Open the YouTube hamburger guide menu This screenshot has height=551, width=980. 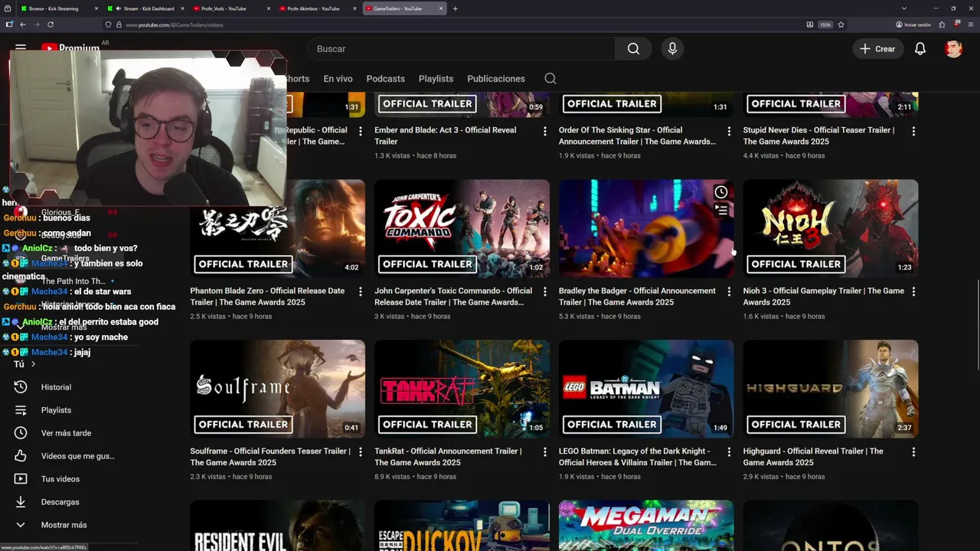[x=21, y=47]
